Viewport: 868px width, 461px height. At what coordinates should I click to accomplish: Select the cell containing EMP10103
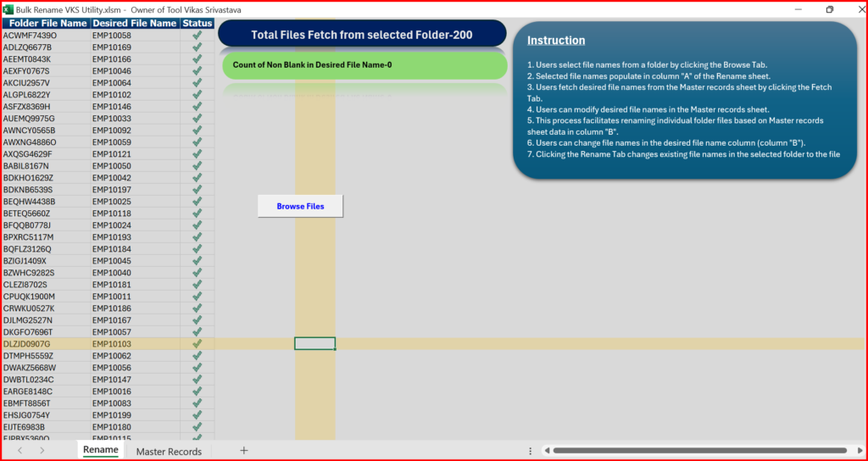pyautogui.click(x=134, y=344)
